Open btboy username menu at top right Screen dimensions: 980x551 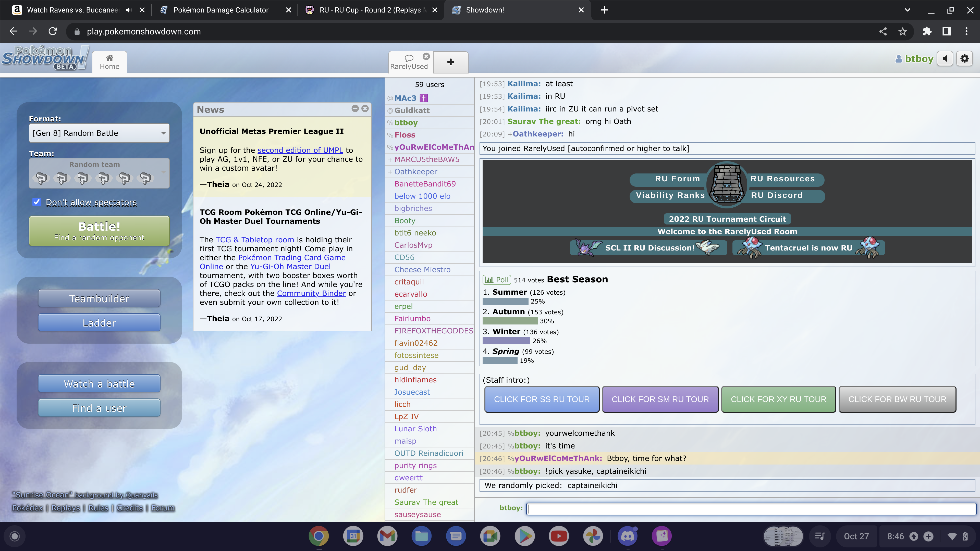tap(915, 59)
